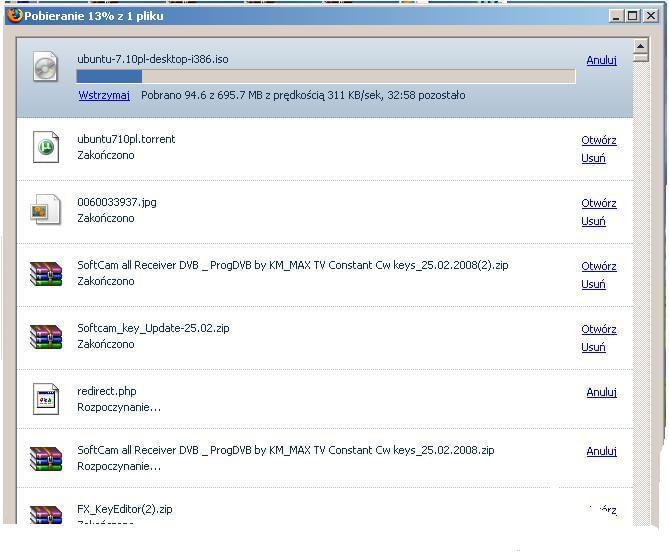The image size is (669, 556).
Task: Click the torrent file icon of ubuntu710pl.torrent
Action: 46,147
